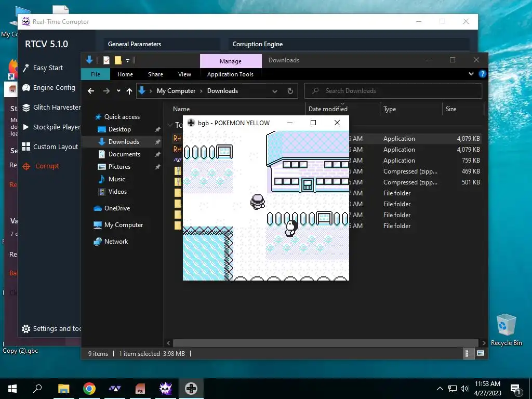Click My Computer in address breadcrumb

pos(176,91)
